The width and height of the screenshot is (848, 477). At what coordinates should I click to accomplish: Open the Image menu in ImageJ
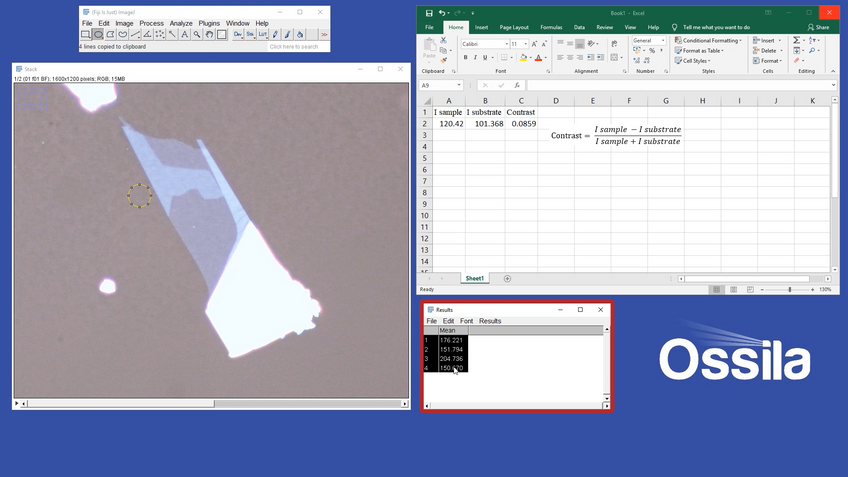[x=124, y=23]
